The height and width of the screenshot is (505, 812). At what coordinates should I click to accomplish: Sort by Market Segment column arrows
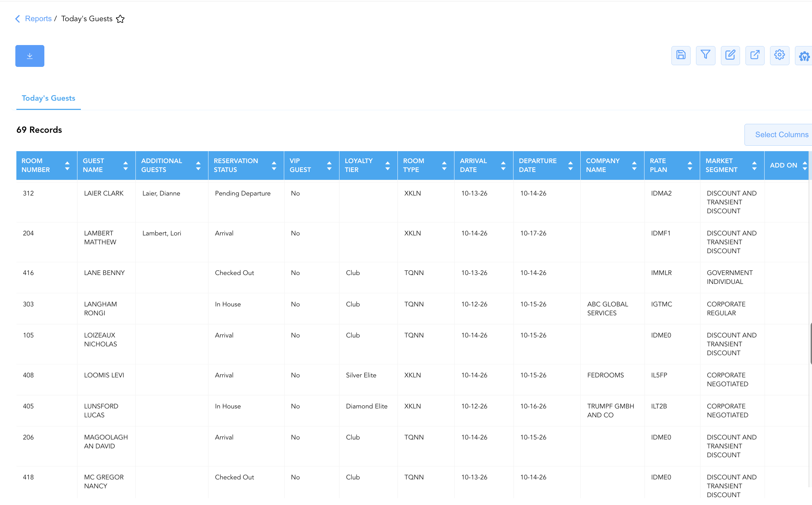pyautogui.click(x=754, y=166)
